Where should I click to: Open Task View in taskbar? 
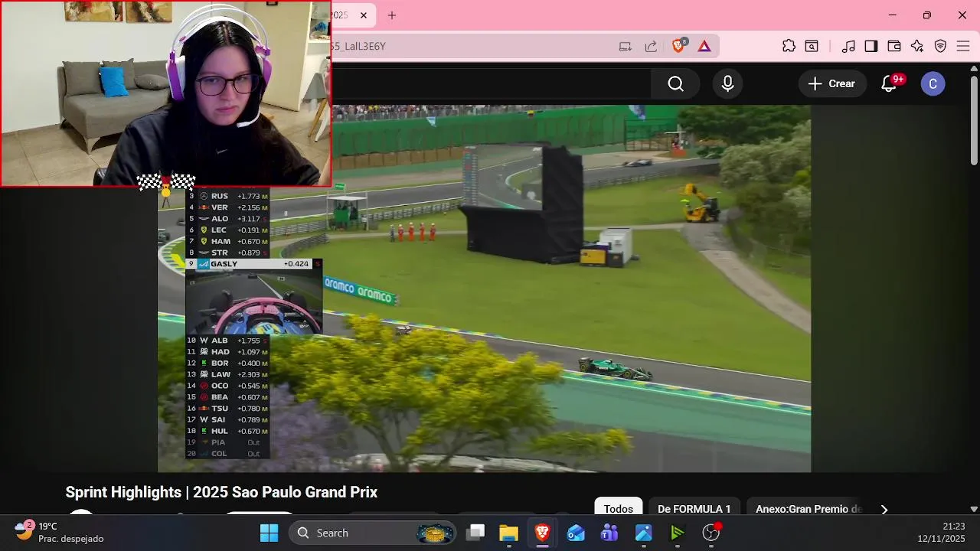click(x=476, y=533)
